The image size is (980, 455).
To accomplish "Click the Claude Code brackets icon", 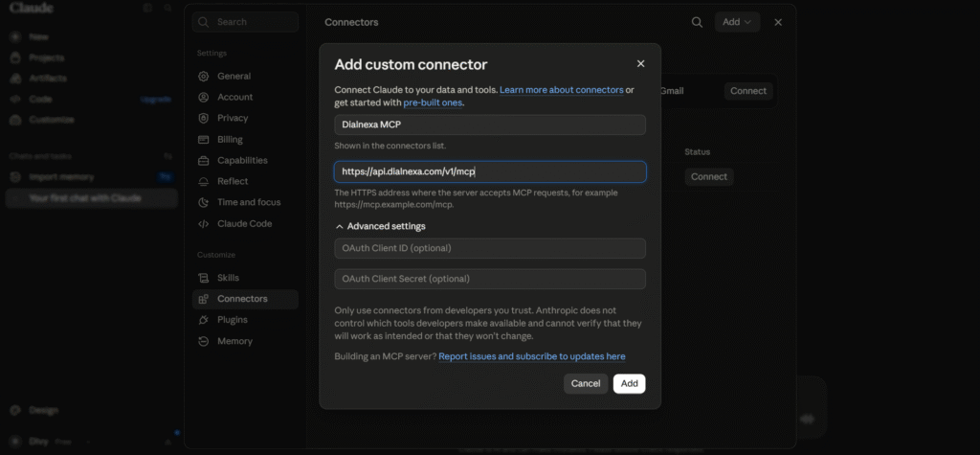I will click(203, 223).
